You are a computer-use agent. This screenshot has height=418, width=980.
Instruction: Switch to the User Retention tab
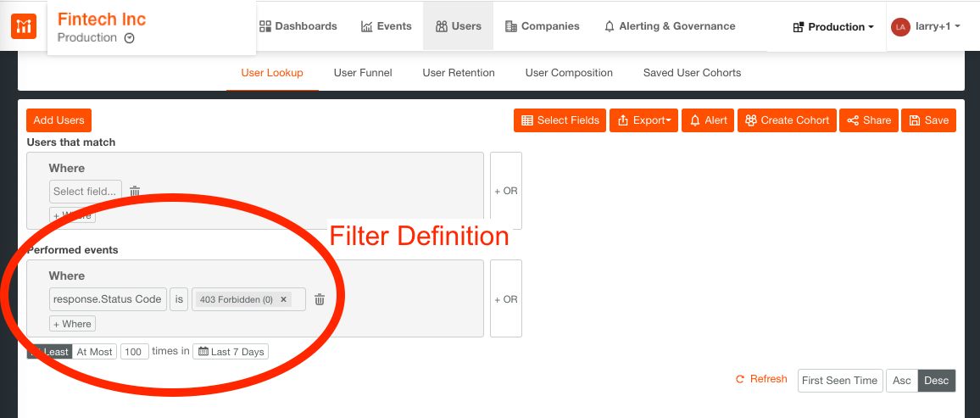459,73
